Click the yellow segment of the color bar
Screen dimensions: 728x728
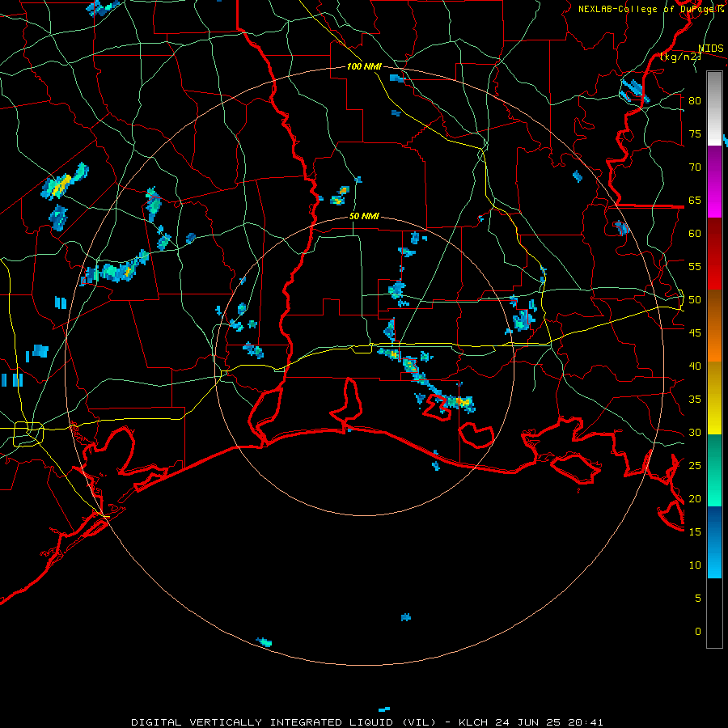pyautogui.click(x=714, y=398)
